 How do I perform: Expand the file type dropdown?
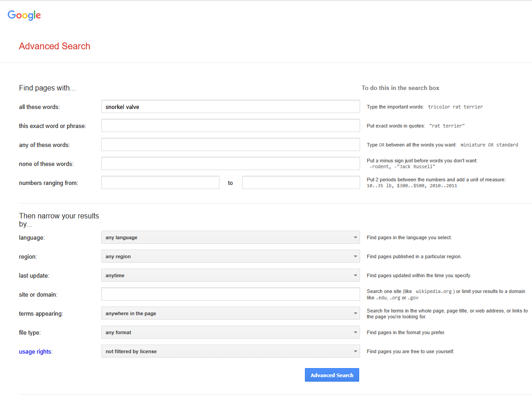pos(230,332)
